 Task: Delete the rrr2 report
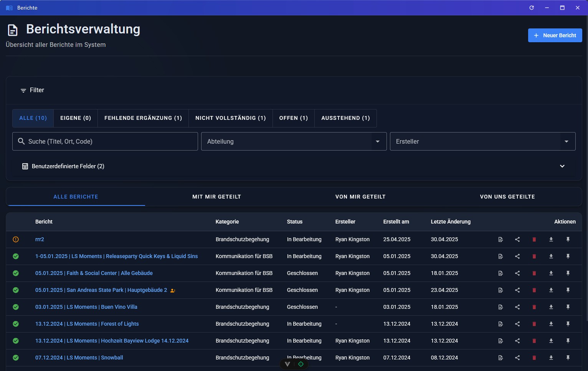pos(534,239)
